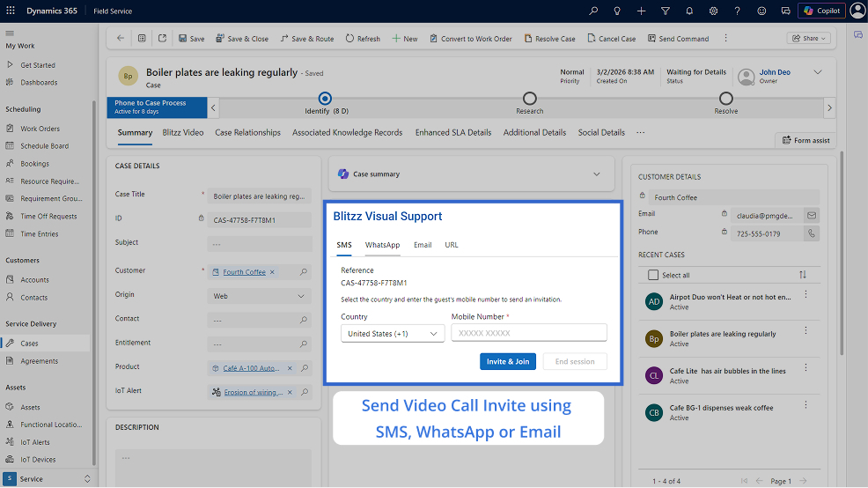Click Cancel Case command

(612, 38)
